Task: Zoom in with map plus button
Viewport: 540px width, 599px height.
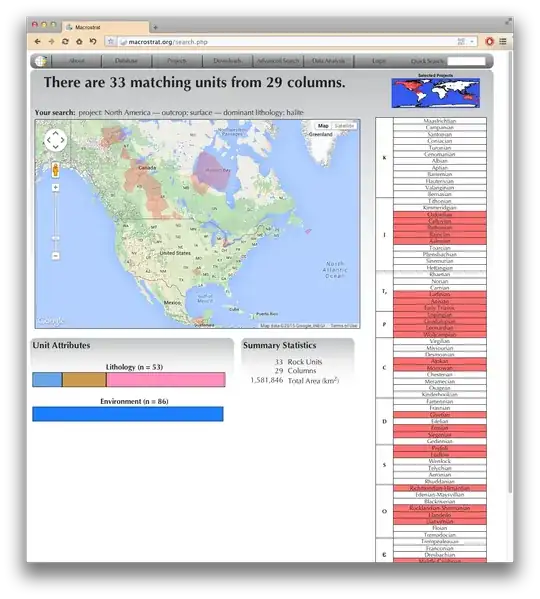Action: [x=56, y=188]
